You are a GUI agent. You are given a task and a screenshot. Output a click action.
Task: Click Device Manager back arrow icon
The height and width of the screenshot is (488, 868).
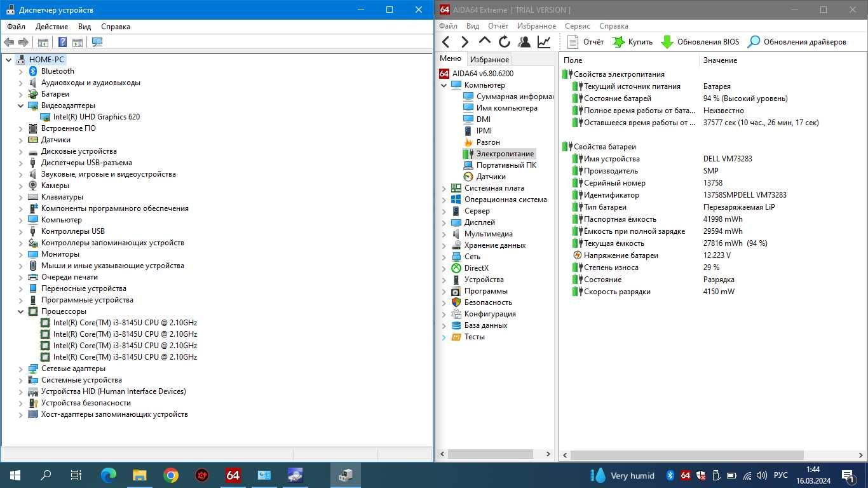point(9,42)
